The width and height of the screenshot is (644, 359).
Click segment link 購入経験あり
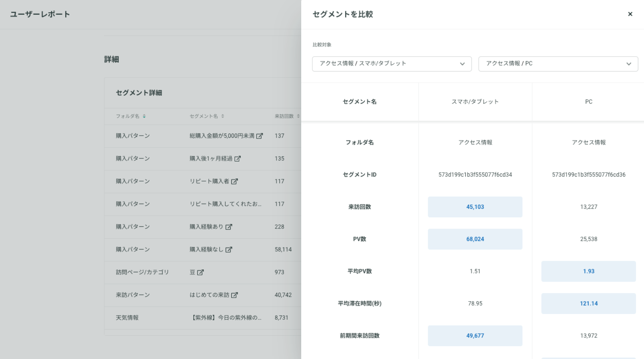click(206, 227)
